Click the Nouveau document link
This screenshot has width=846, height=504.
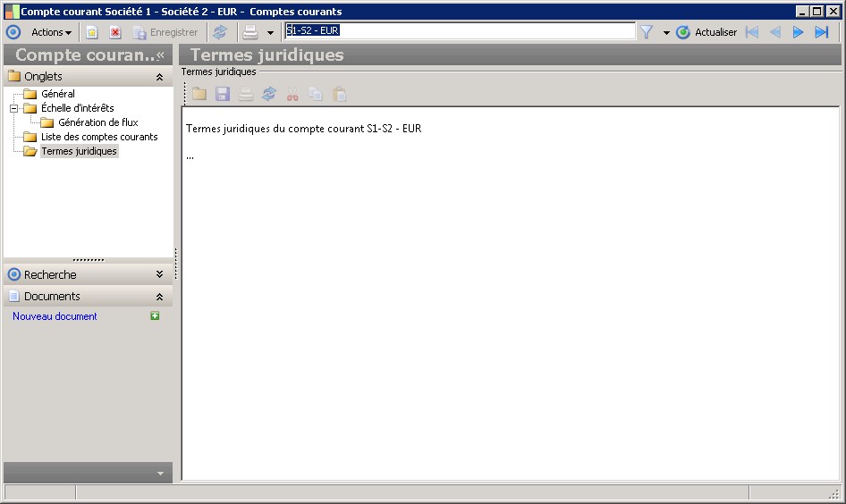point(55,316)
